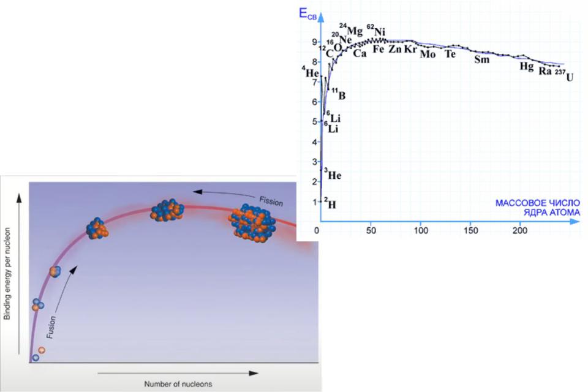
Task: Click the '9' tick on the energy axis
Action: point(315,42)
